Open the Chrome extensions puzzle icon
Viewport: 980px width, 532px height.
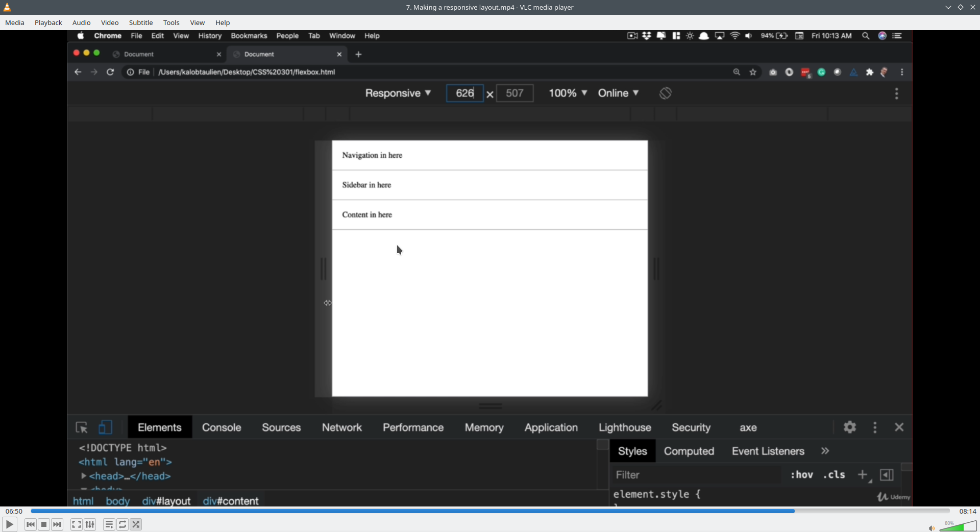(x=870, y=72)
